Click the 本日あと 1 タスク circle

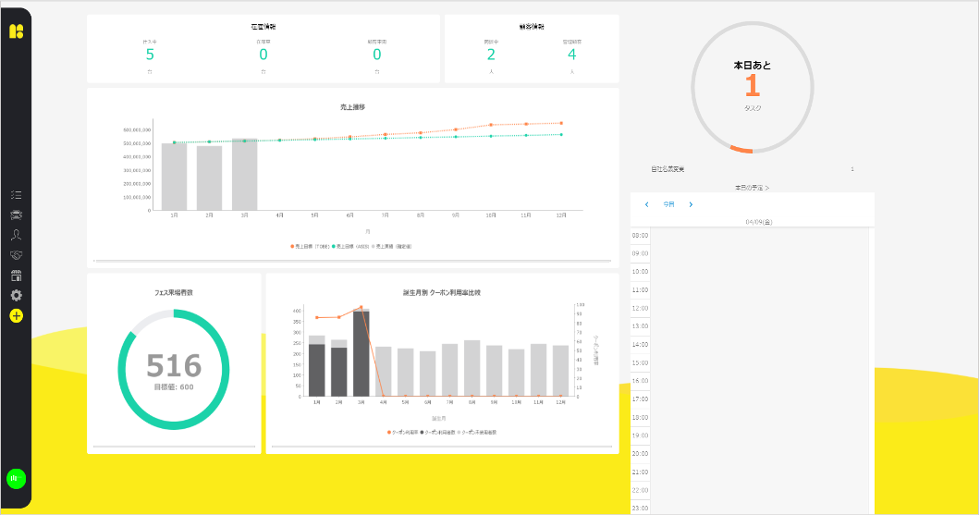pyautogui.click(x=752, y=87)
